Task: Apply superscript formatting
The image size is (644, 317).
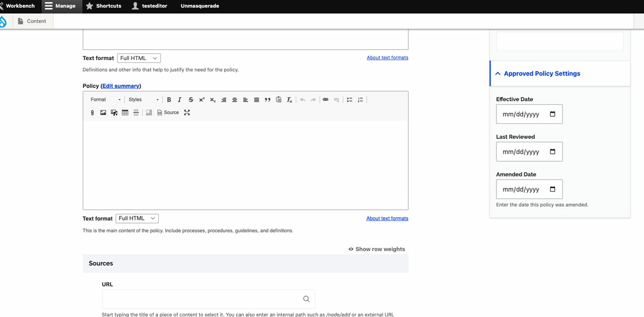Action: [x=202, y=100]
